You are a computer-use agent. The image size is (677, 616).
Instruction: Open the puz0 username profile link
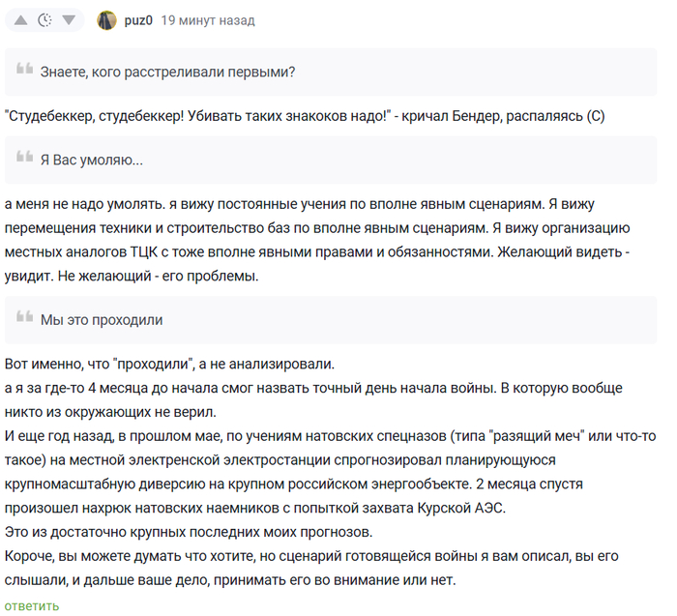[x=138, y=20]
